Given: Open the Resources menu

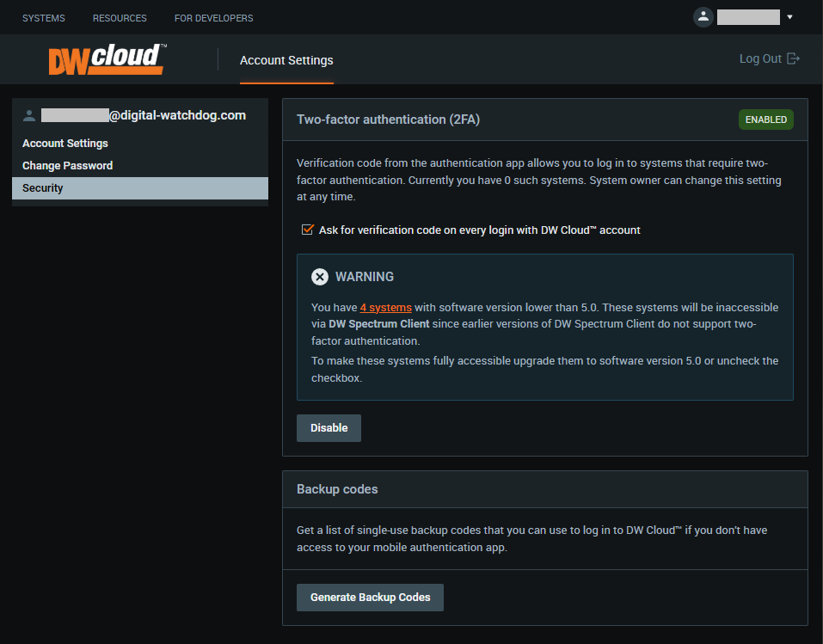Looking at the screenshot, I should pos(120,18).
